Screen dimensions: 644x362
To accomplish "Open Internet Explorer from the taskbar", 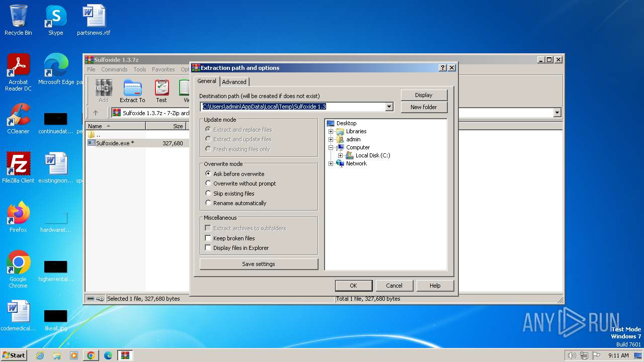I will (40, 355).
